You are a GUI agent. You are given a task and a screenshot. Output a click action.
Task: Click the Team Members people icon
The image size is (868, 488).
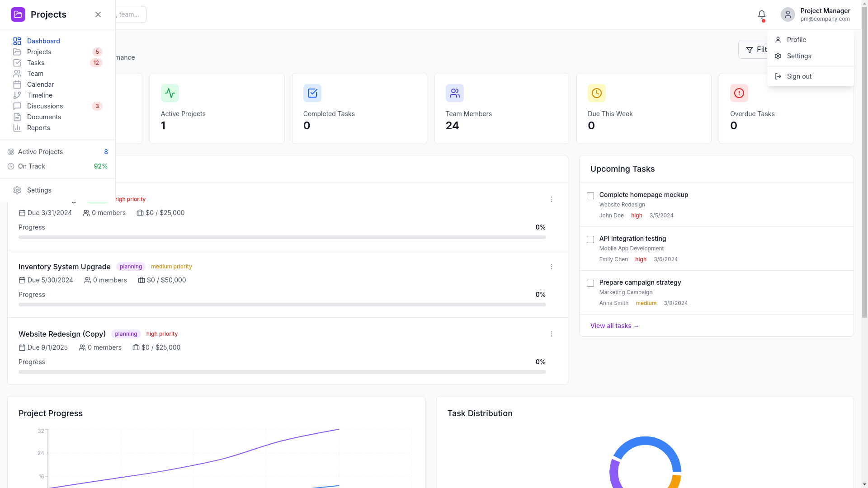(455, 93)
